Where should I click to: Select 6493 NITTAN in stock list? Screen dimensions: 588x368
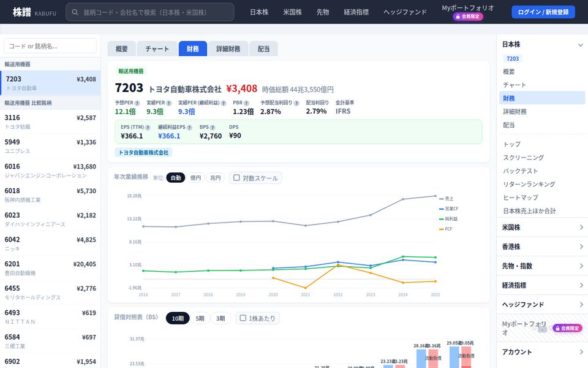click(50, 317)
